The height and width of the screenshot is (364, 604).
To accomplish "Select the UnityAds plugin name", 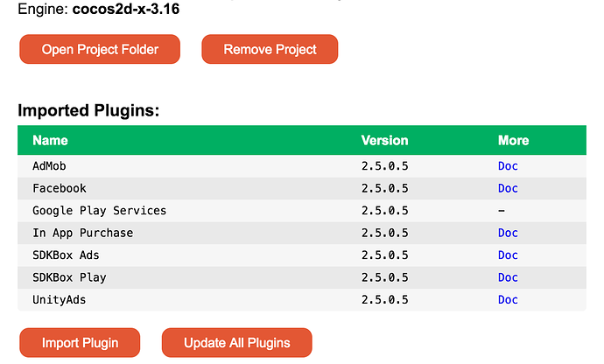I will pyautogui.click(x=60, y=300).
